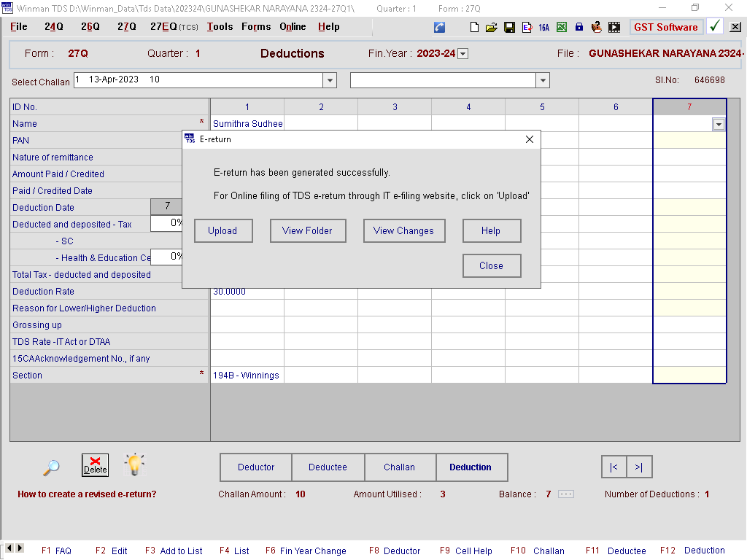
Task: Click the new blank file icon
Action: [475, 27]
